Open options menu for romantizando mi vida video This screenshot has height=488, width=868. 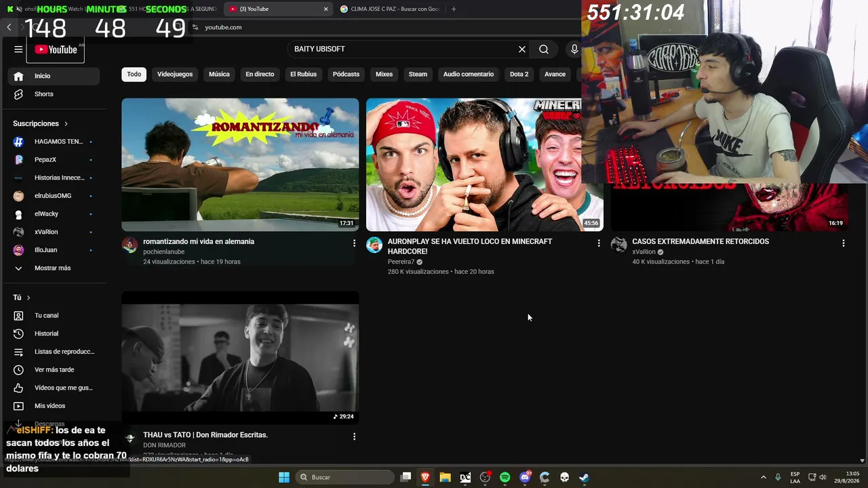coord(354,243)
